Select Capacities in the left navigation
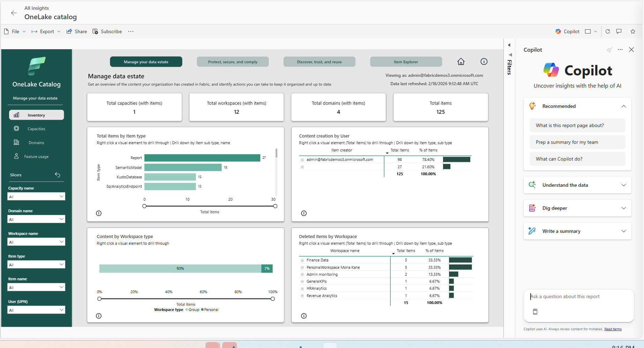 click(x=36, y=128)
